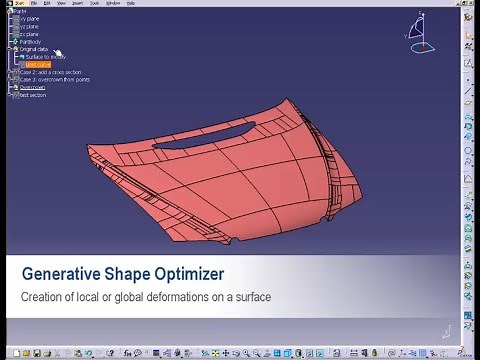Select Surface to modify in tree
This screenshot has height=360, width=480.
pyautogui.click(x=46, y=57)
